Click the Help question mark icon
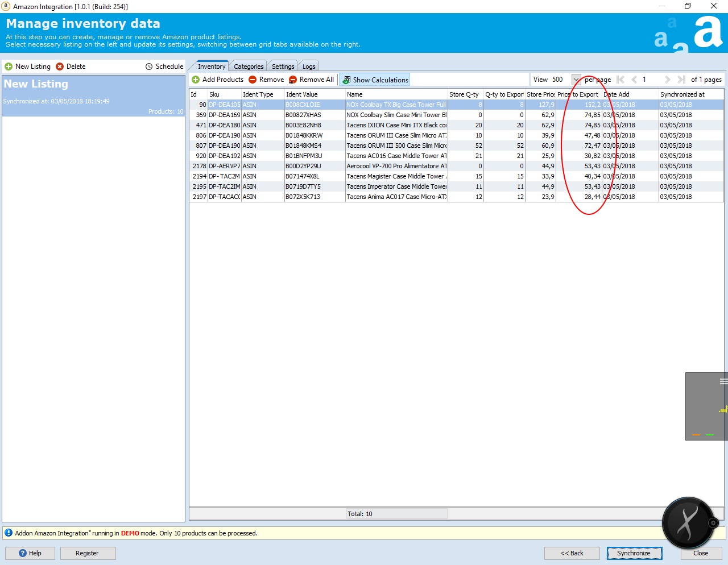This screenshot has height=565, width=728. 23,553
